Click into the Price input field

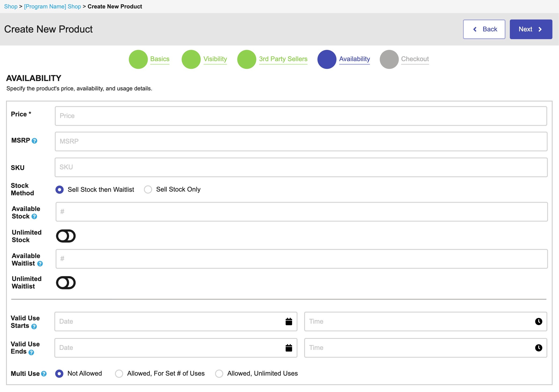pyautogui.click(x=301, y=116)
